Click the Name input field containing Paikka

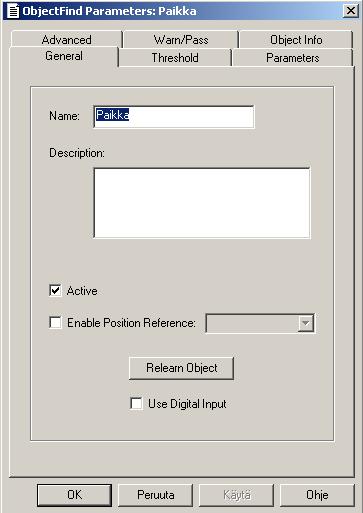(x=174, y=116)
